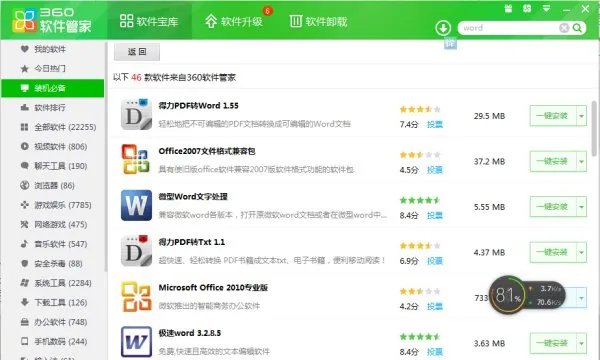The height and width of the screenshot is (360, 600).
Task: Click 投票 for 得力PDF转Txt
Action: point(435,261)
